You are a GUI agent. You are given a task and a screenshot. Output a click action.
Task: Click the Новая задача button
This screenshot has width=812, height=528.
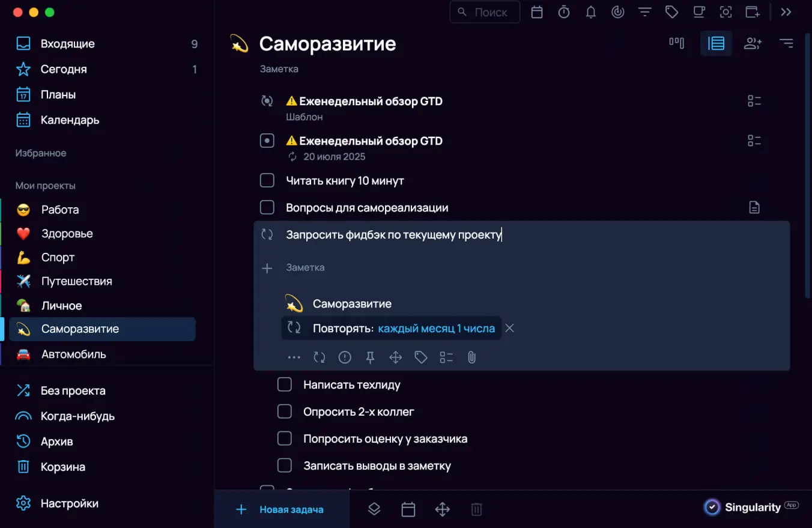[x=282, y=509]
